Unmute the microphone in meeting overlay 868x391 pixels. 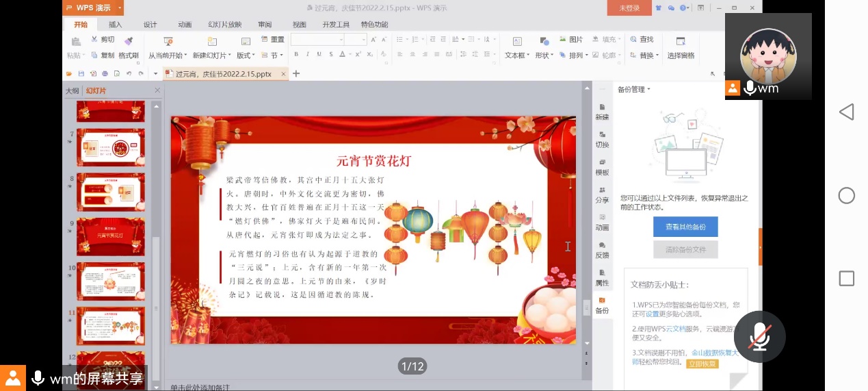tap(759, 337)
